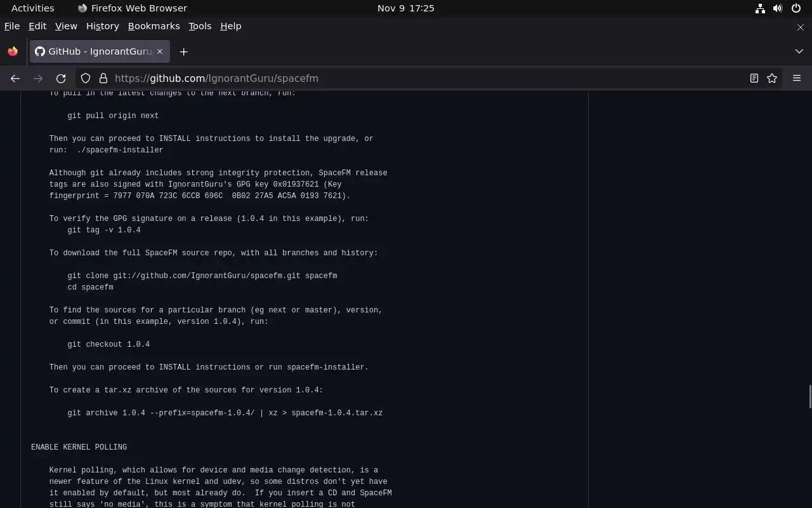
Task: Open a new tab with plus button
Action: click(x=183, y=51)
